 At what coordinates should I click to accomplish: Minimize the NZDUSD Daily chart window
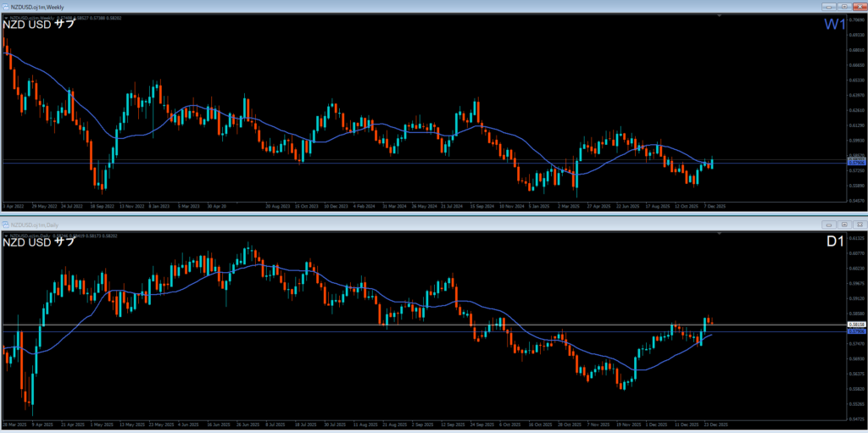[x=828, y=225]
